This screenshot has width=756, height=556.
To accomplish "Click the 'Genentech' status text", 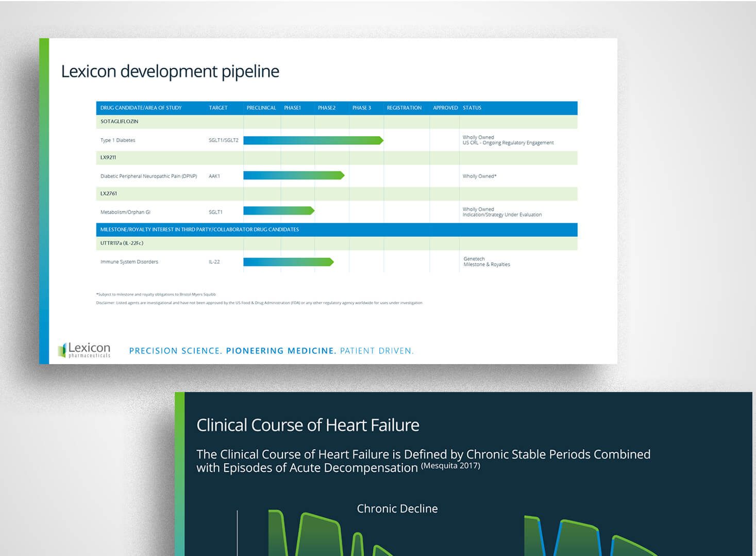I will click(474, 259).
